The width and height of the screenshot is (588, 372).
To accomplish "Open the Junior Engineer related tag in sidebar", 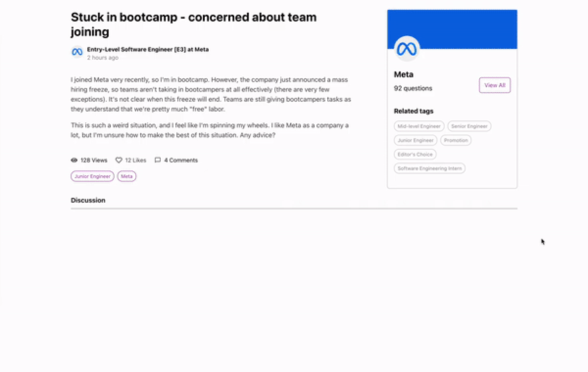I will click(416, 140).
